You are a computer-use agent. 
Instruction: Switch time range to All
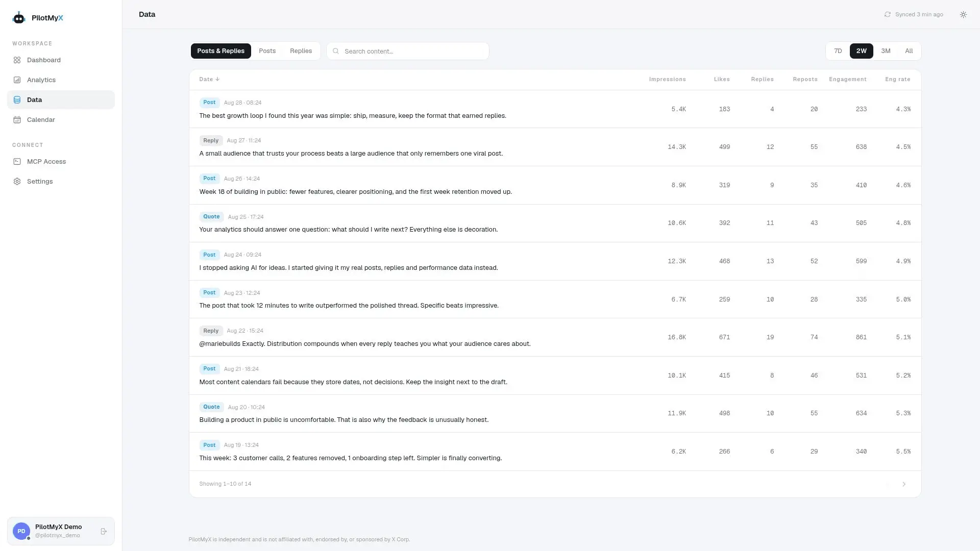pyautogui.click(x=909, y=51)
